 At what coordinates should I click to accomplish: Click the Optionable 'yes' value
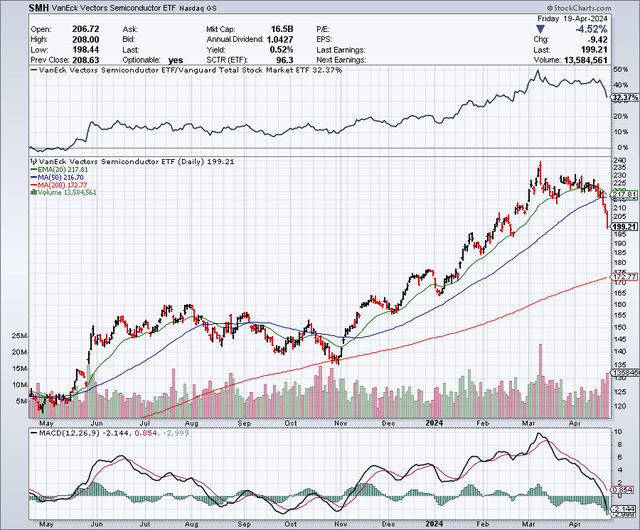(175, 60)
